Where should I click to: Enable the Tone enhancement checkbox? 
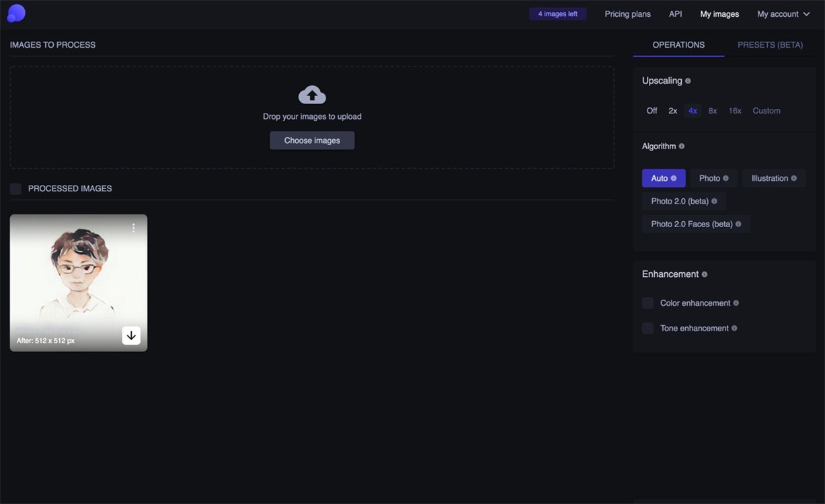pyautogui.click(x=648, y=328)
